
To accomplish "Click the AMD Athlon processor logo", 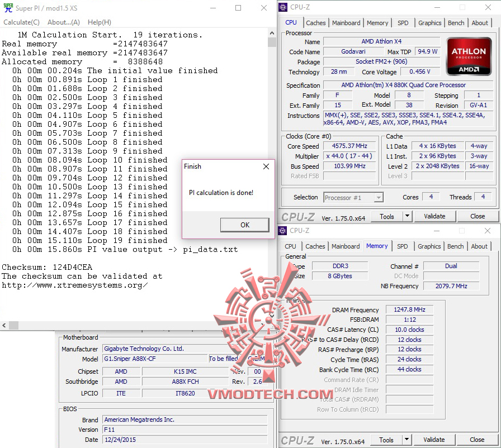I will click(x=469, y=56).
